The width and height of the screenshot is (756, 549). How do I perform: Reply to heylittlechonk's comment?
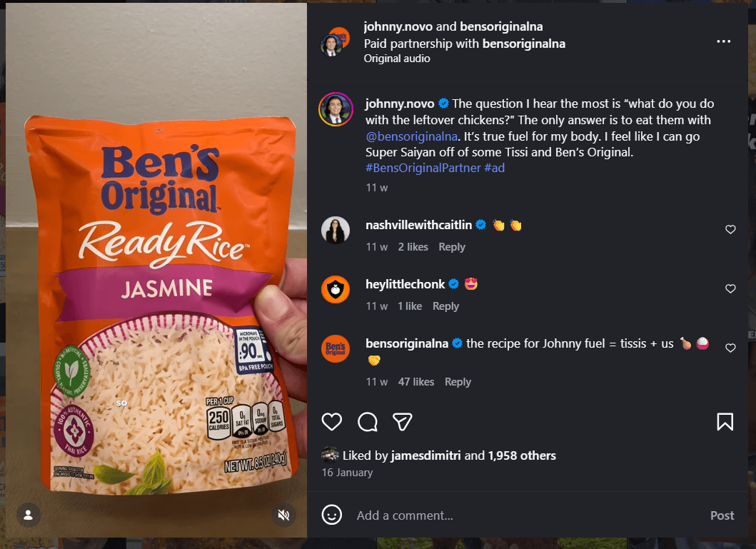click(445, 306)
